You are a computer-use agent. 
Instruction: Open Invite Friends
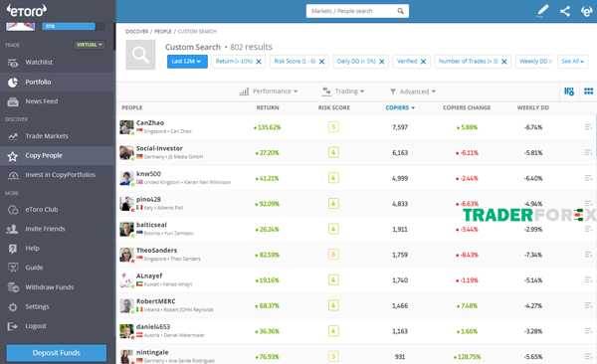(x=45, y=229)
